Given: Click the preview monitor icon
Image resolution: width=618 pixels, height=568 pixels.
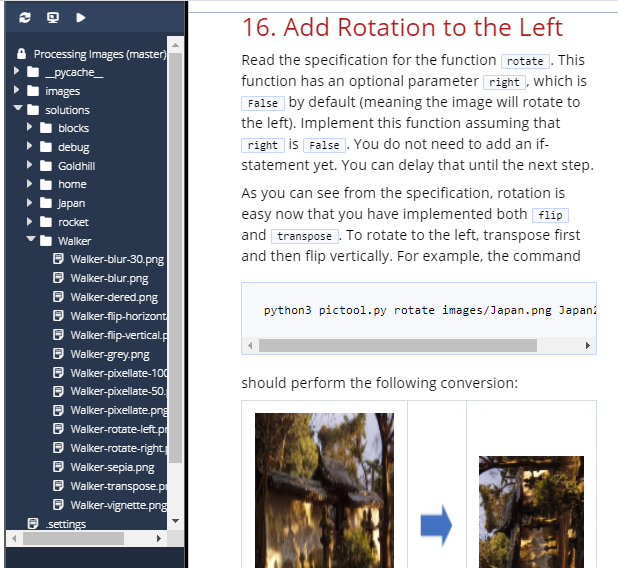Looking at the screenshot, I should (x=53, y=18).
